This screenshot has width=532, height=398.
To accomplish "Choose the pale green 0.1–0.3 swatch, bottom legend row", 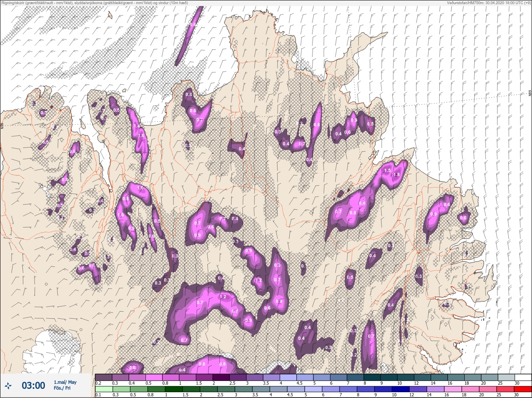I will (104, 389).
